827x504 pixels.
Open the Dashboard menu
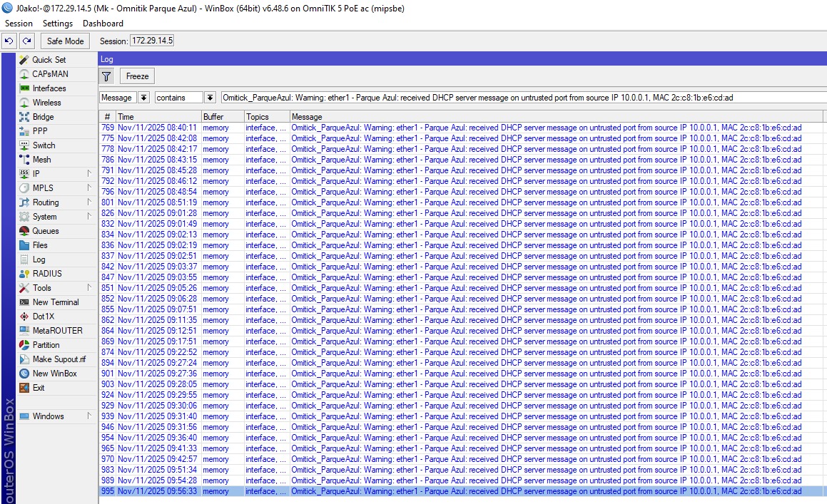coord(103,24)
